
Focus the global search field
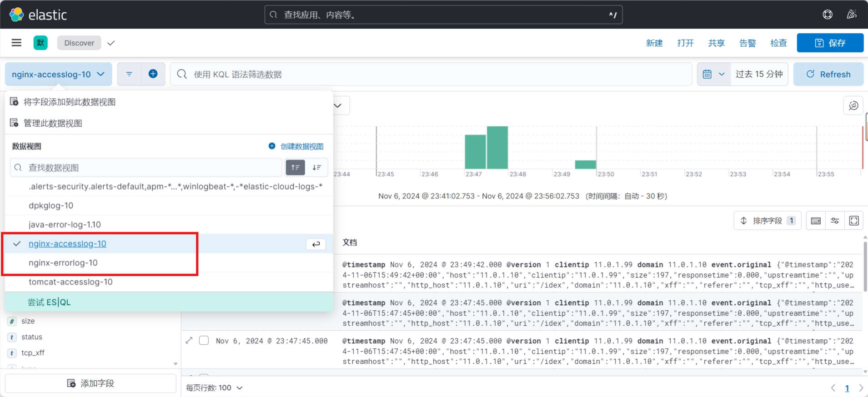443,15
